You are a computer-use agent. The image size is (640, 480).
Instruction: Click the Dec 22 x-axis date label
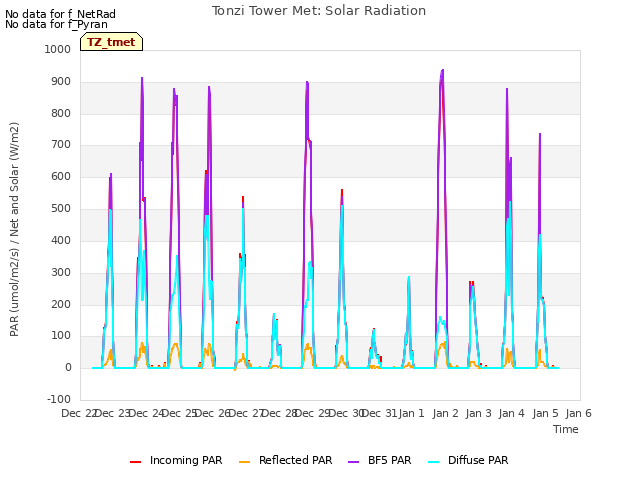(78, 413)
